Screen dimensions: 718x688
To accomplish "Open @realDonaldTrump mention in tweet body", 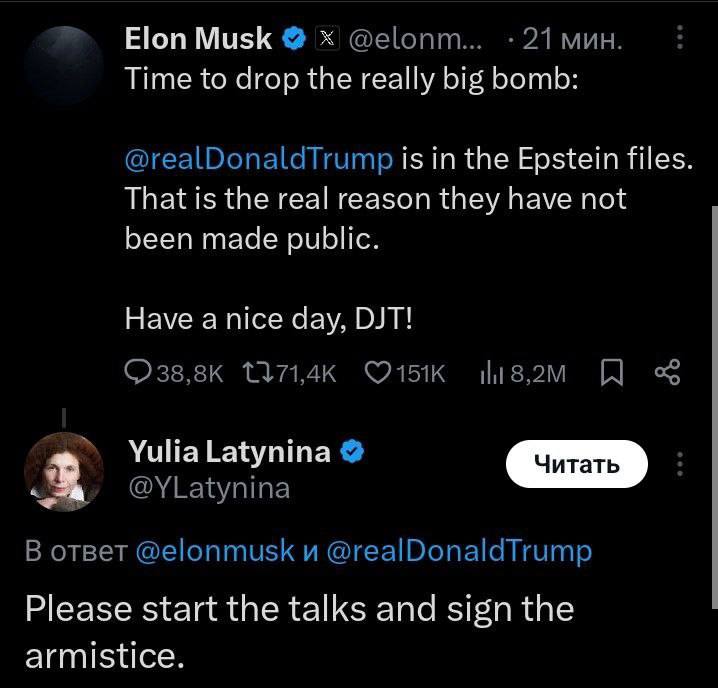I will tap(260, 159).
